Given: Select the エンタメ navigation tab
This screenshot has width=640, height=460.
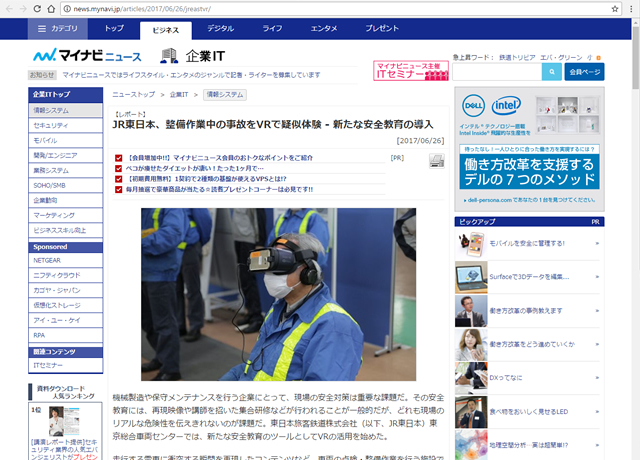Looking at the screenshot, I should pos(323,29).
